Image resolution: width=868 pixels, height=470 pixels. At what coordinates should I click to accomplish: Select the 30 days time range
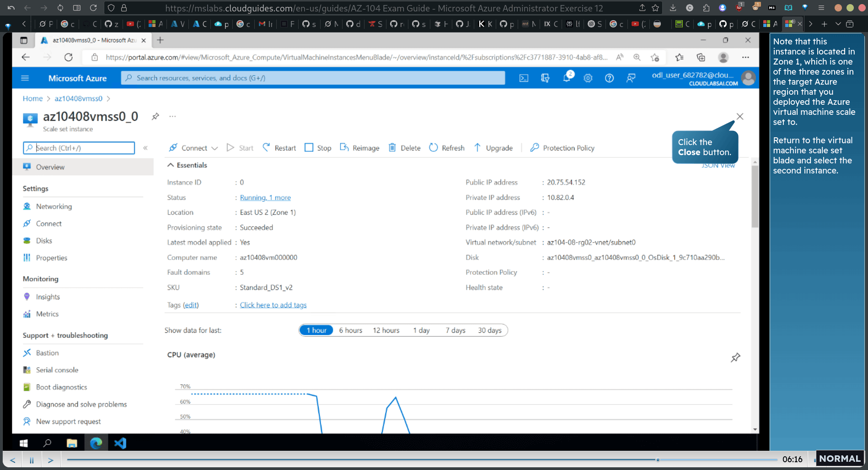tap(490, 330)
